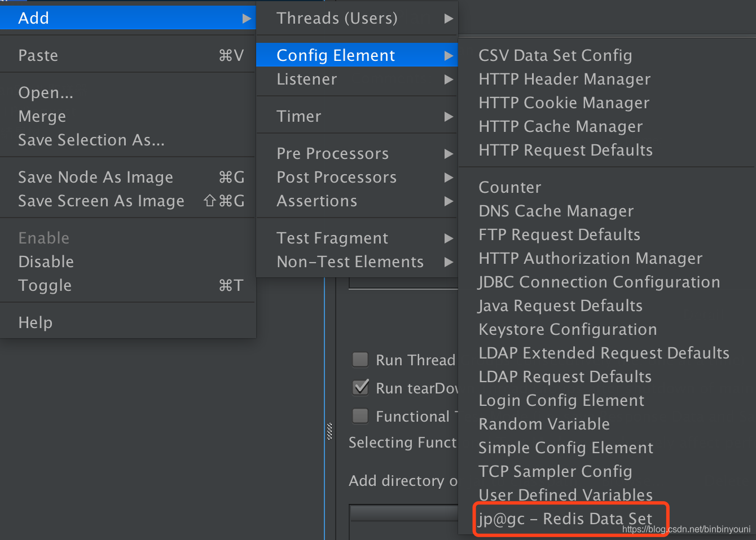Add a Simple Config Element
756x540 pixels.
[x=607, y=448]
